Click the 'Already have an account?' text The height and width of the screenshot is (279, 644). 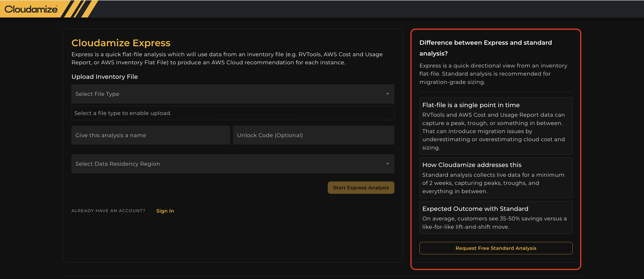[108, 211]
